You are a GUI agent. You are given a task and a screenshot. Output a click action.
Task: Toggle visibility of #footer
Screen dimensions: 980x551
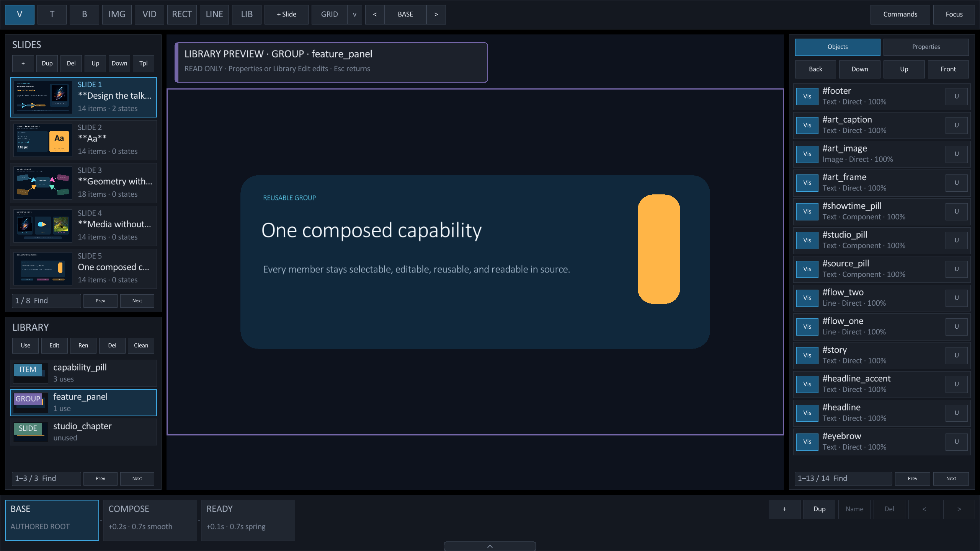pos(807,96)
